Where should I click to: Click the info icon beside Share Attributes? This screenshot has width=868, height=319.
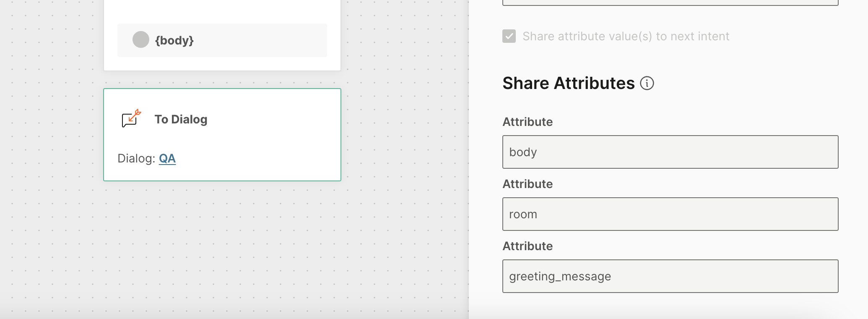point(647,83)
